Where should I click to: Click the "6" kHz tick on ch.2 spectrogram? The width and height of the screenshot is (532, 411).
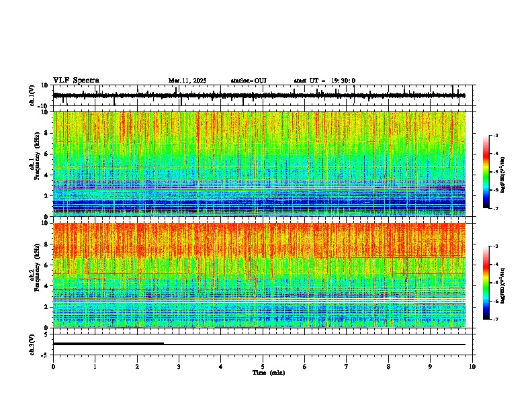coord(46,265)
